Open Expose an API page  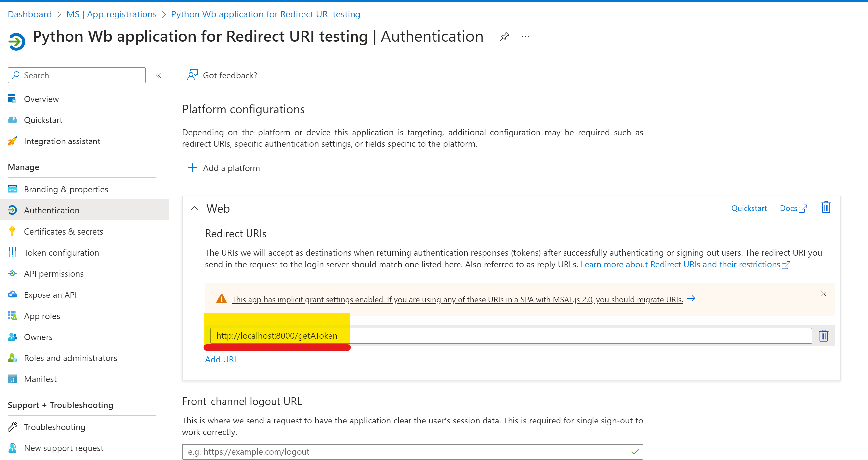(50, 294)
